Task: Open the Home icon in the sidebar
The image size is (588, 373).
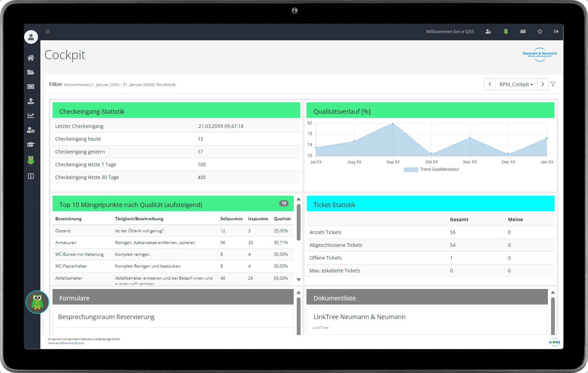Action: (31, 58)
